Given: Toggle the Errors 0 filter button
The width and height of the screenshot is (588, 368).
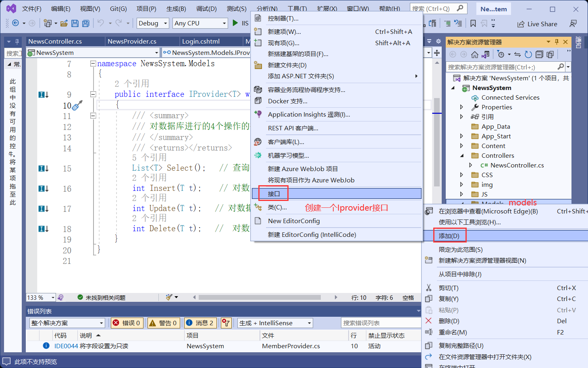Looking at the screenshot, I should click(x=127, y=323).
